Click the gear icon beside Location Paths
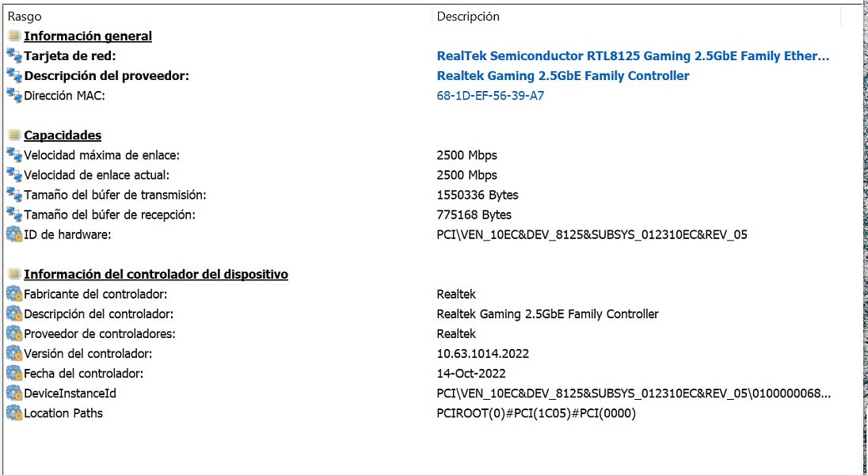Viewport: 868px width, 475px height. 14,413
